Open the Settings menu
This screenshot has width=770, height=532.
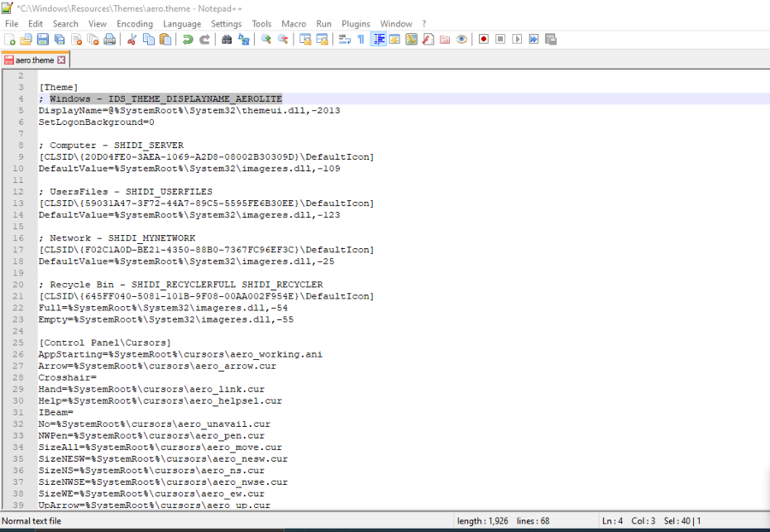[x=227, y=24]
